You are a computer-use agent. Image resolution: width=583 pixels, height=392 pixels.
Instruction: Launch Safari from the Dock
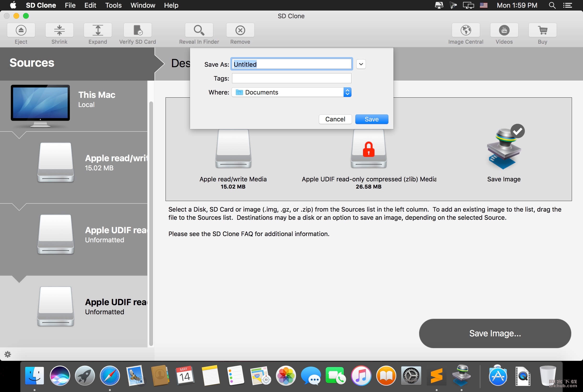tap(110, 375)
